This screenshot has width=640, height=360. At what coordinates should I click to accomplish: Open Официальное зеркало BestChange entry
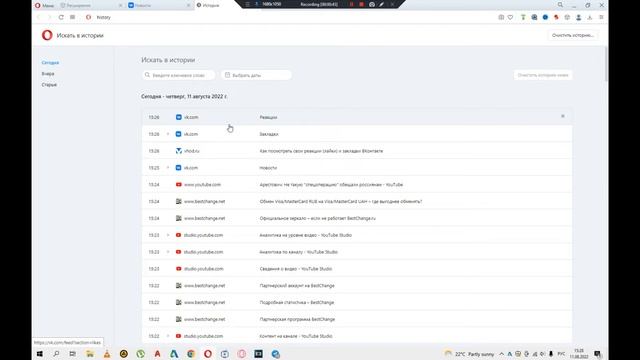click(x=357, y=218)
